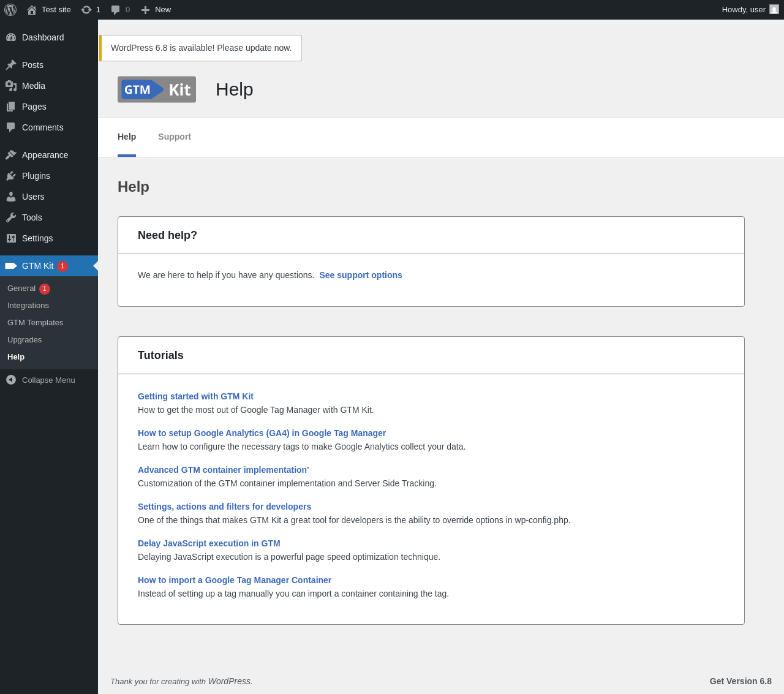Image resolution: width=784 pixels, height=694 pixels.
Task: Select Help submenu item in sidebar
Action: tap(16, 357)
